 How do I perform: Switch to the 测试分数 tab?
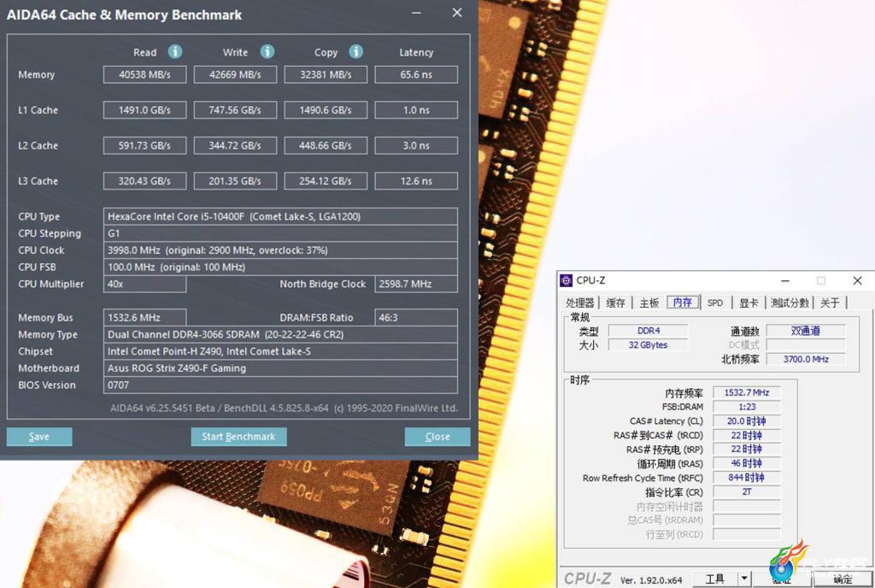pos(789,303)
